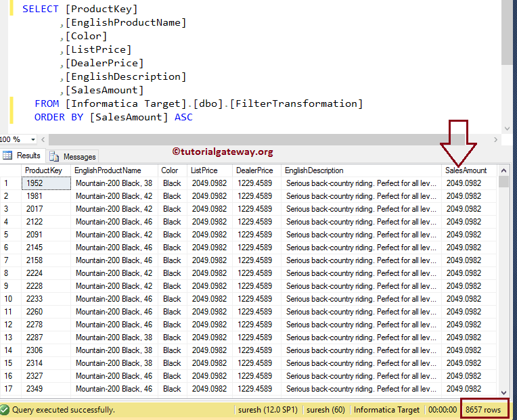Select ListPrice cell in row 2091
517x420 pixels.
point(210,235)
